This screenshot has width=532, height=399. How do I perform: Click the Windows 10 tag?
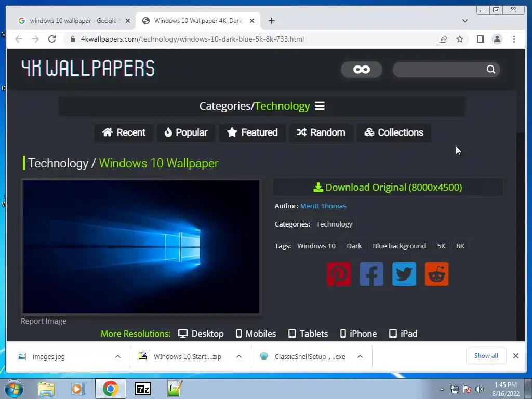tap(316, 246)
